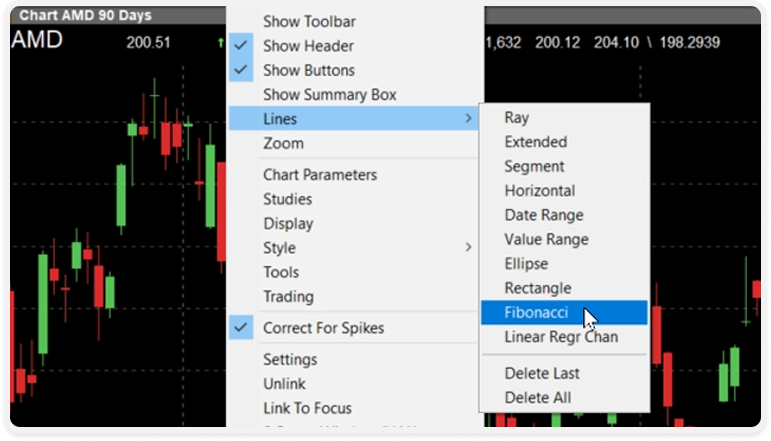Select highlighted Fibonacci option
Screen dimensions: 771x441
coord(564,313)
